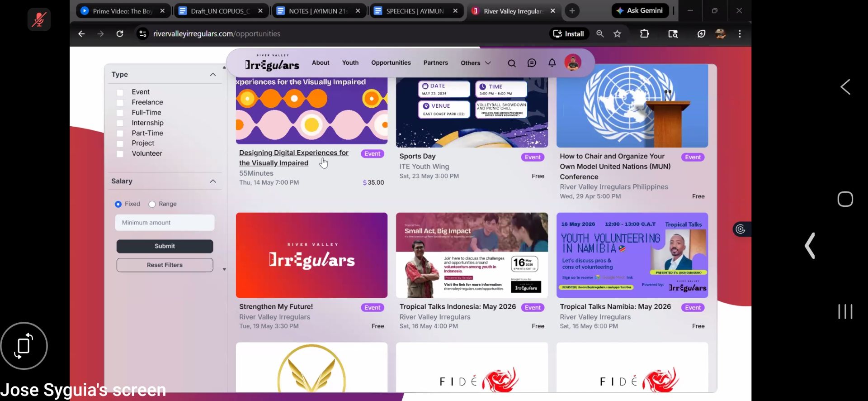This screenshot has width=868, height=401.
Task: Check the Full-Time type filter
Action: click(120, 113)
